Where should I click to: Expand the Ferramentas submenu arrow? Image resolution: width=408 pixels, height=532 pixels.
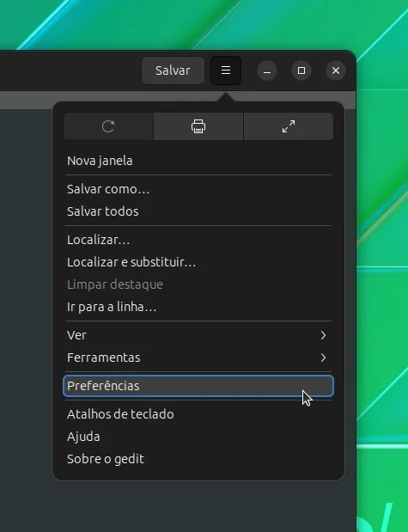point(323,358)
